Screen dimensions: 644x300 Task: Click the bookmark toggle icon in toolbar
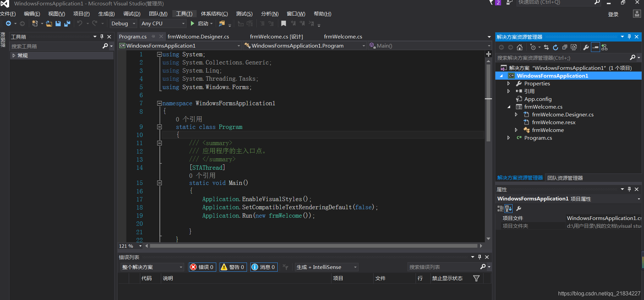coord(283,23)
